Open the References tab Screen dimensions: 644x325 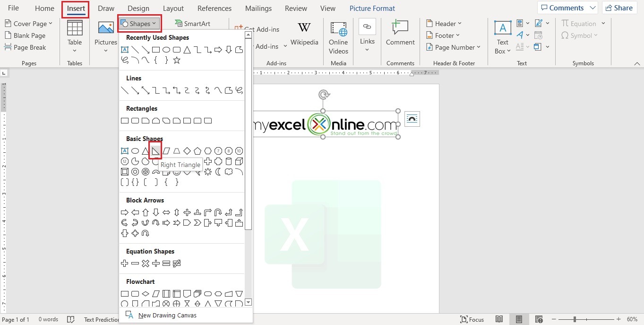(215, 8)
